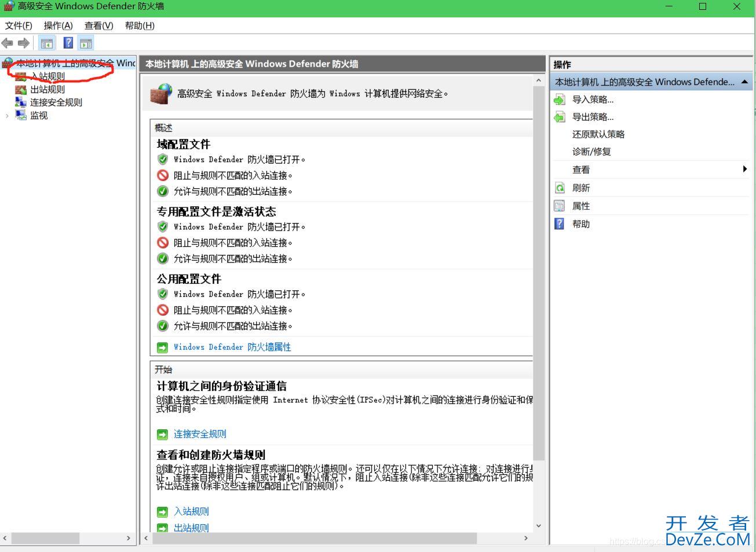Click 属性 action text
756x552 pixels.
[x=581, y=206]
